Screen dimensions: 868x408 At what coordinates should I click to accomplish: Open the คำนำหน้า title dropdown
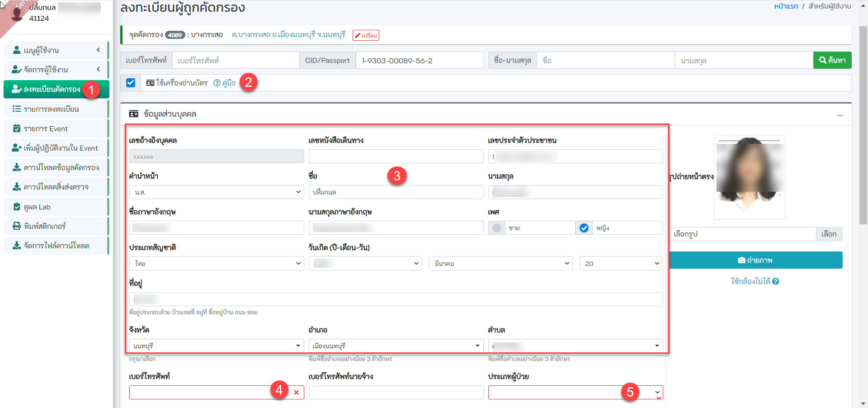tap(216, 192)
